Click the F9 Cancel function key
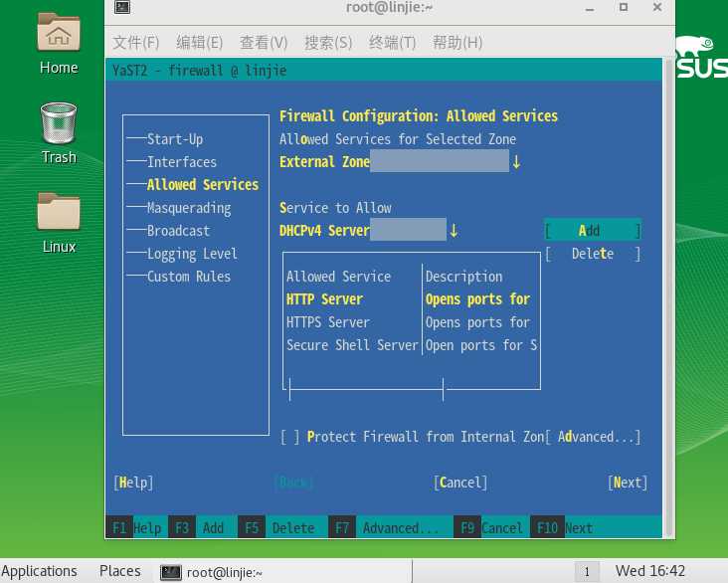 pyautogui.click(x=490, y=527)
